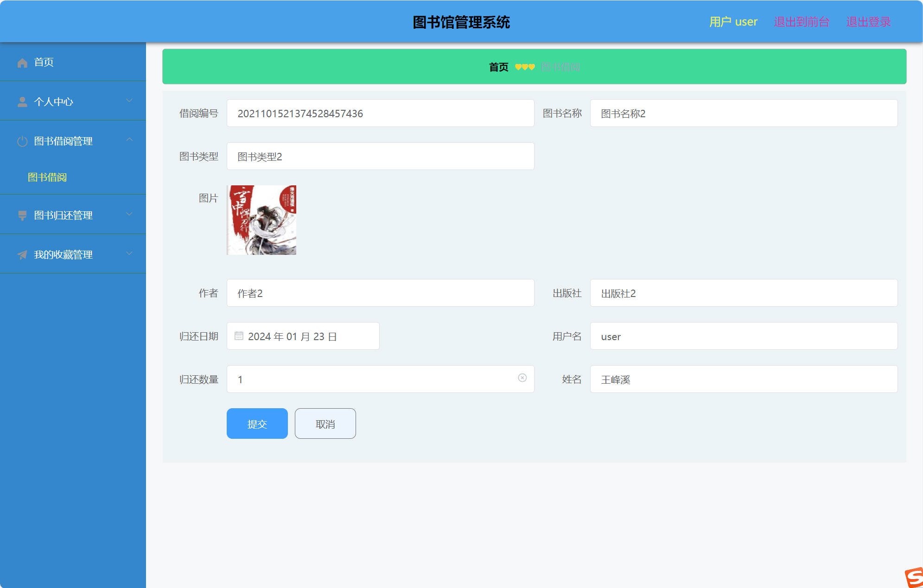Image resolution: width=923 pixels, height=588 pixels.
Task: Click the clear icon in 归还数量 field
Action: [x=523, y=379]
